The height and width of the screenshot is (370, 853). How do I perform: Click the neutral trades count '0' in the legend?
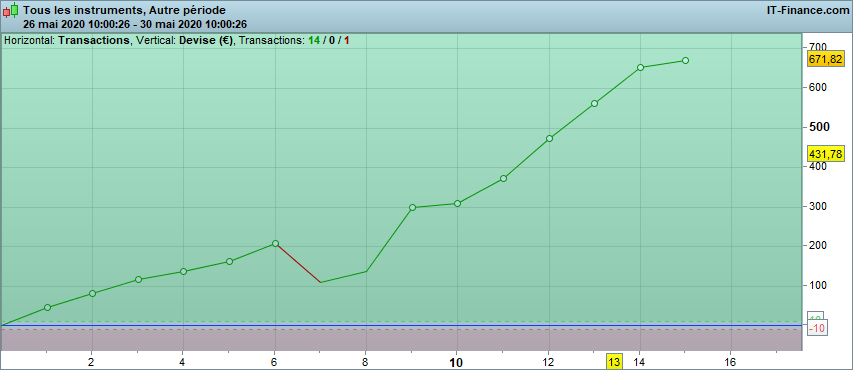(331, 40)
